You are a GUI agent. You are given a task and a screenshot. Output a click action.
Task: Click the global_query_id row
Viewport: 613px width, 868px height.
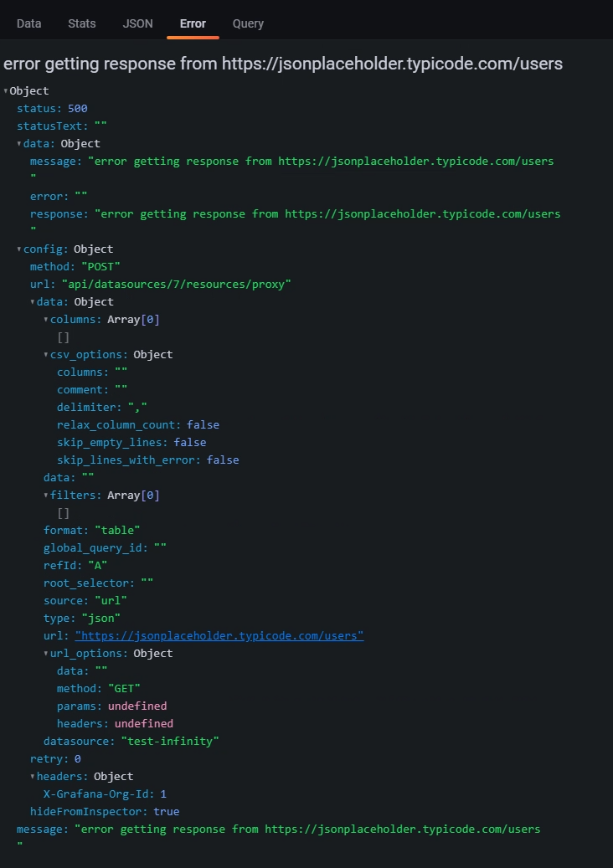coord(105,548)
